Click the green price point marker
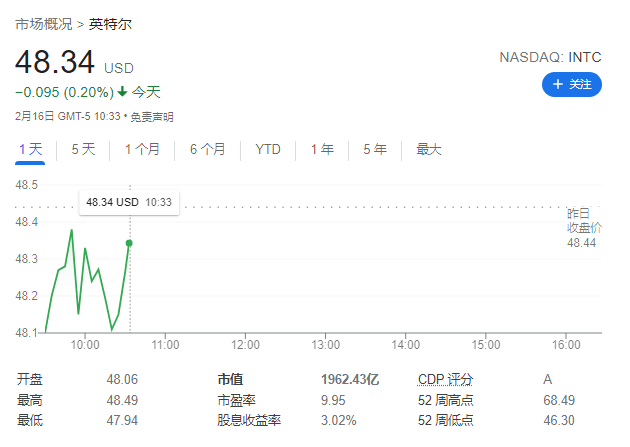Image resolution: width=630 pixels, height=447 pixels. tap(129, 243)
